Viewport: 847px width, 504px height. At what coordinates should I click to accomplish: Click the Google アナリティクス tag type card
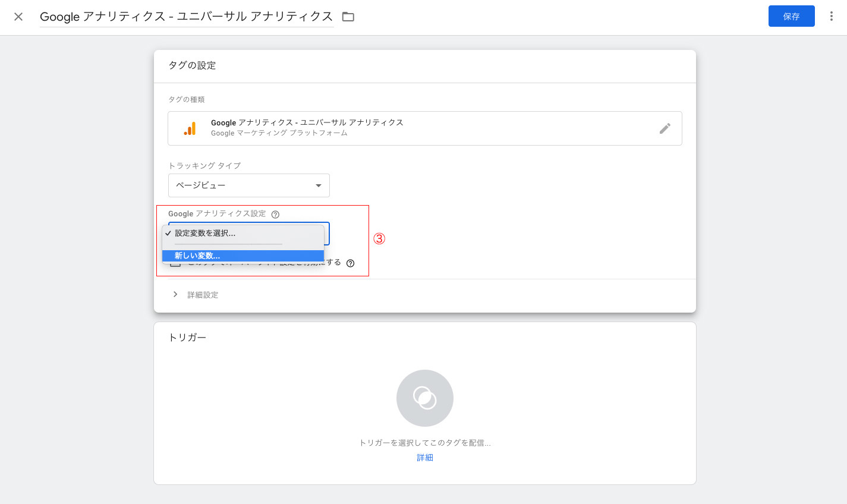(x=424, y=128)
